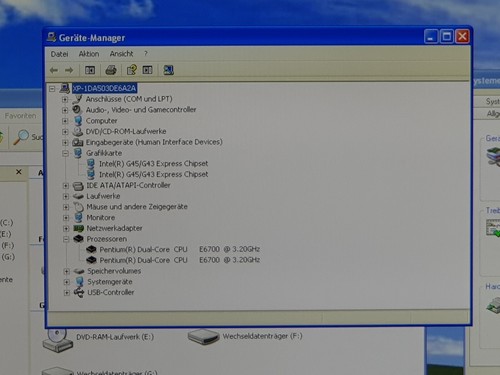Expand the USB-Controller node
Screen dimensions: 500x375
[67, 293]
